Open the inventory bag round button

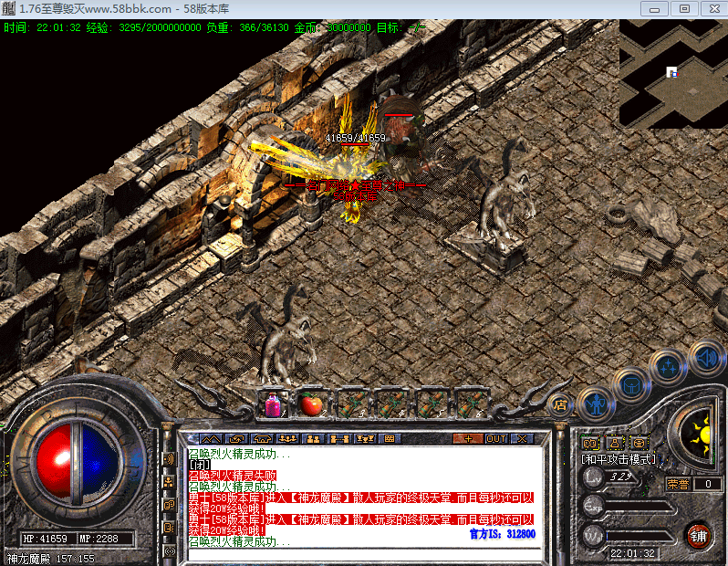tap(633, 385)
